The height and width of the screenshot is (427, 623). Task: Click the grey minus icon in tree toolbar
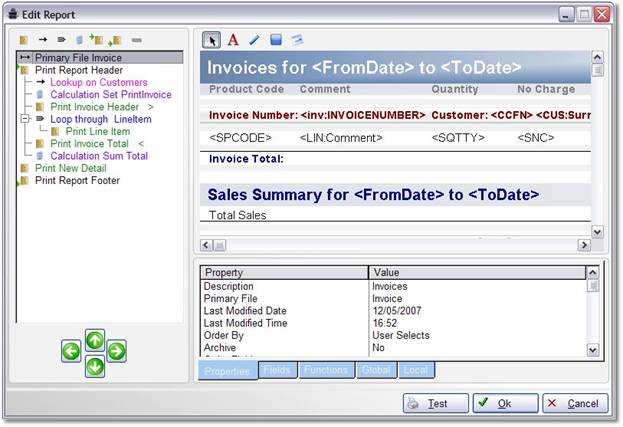click(x=137, y=40)
